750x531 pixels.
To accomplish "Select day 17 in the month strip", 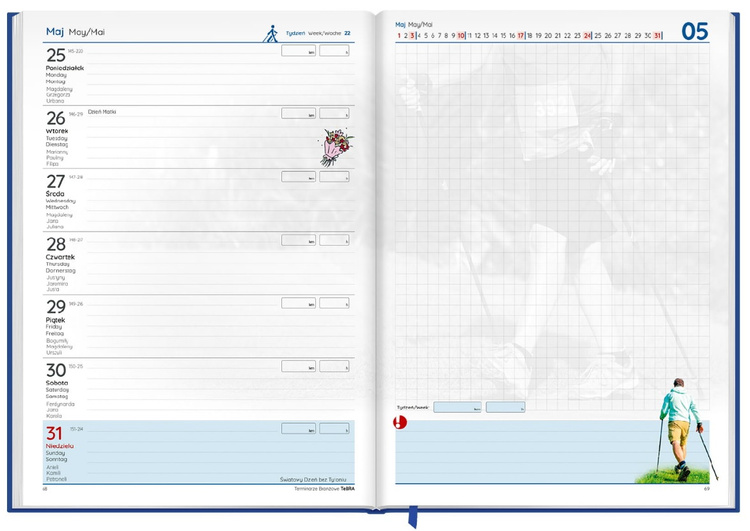I will click(520, 36).
